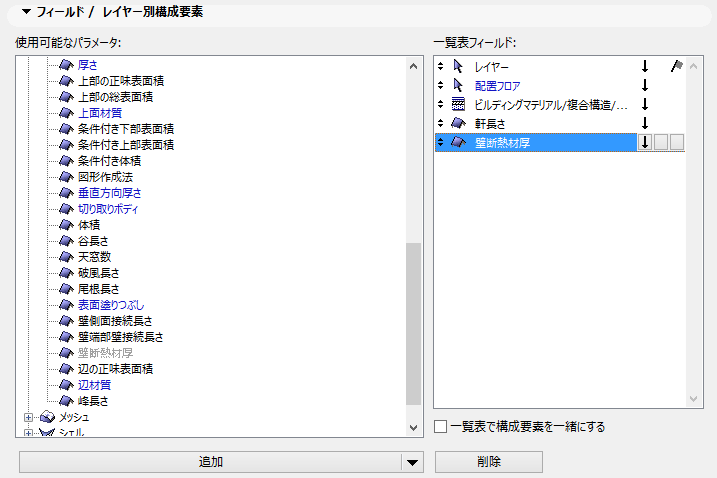Image resolution: width=717 pixels, height=478 pixels.
Task: Open the 追加 button dropdown arrow
Action: tap(412, 462)
